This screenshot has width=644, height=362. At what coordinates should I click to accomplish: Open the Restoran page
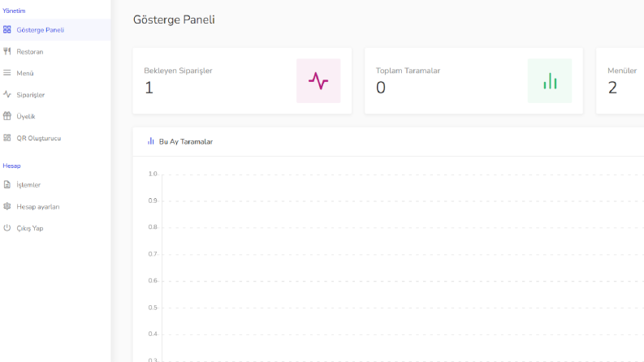[x=55, y=51]
